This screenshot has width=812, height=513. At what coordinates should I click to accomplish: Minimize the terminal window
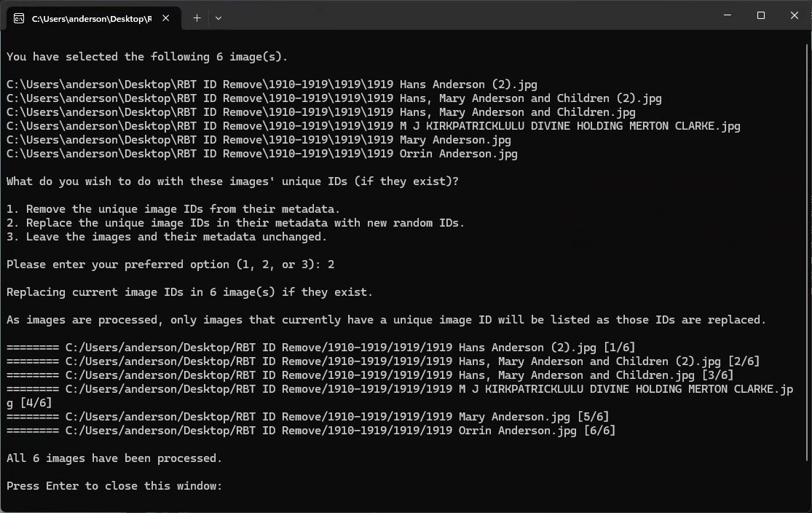tap(728, 15)
